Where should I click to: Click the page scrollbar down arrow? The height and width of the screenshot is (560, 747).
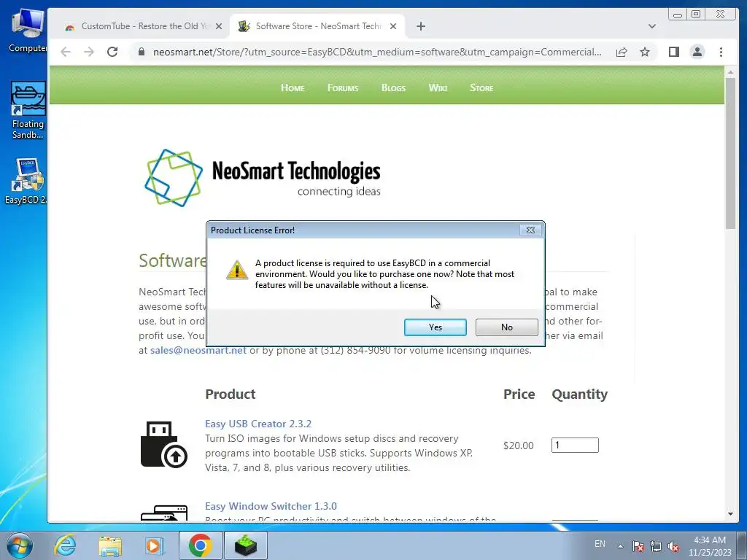(x=730, y=514)
